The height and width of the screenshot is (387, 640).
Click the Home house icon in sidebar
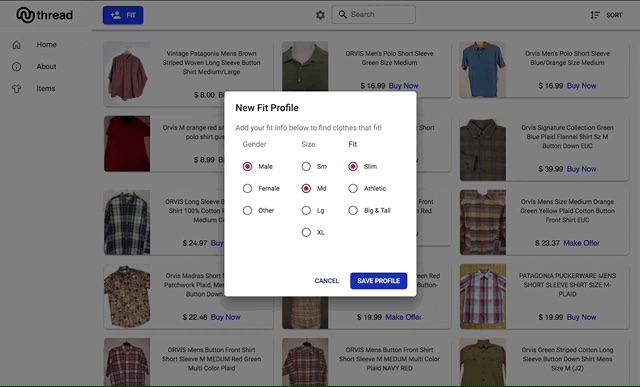16,44
